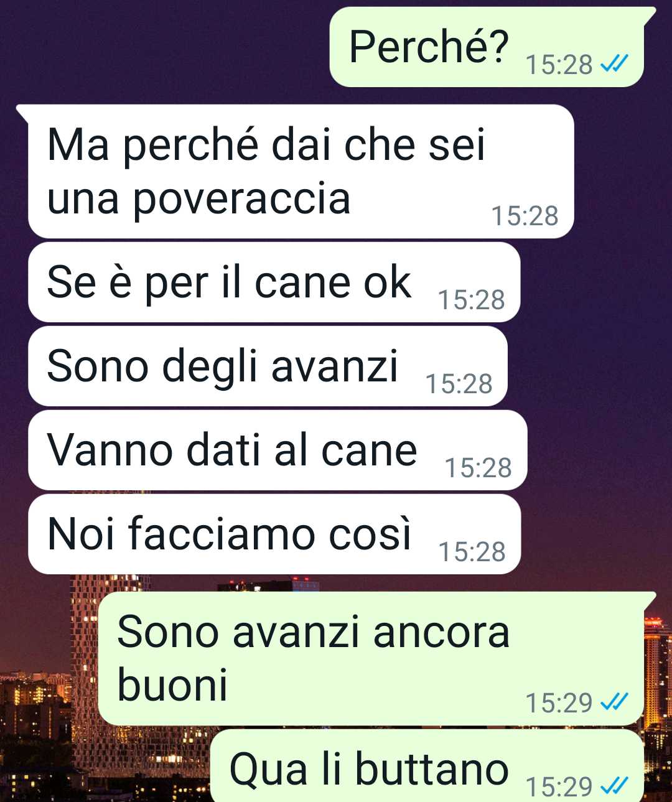Tap the timestamp next to "Se è per il cane ok"
The image size is (672, 802).
point(471,300)
